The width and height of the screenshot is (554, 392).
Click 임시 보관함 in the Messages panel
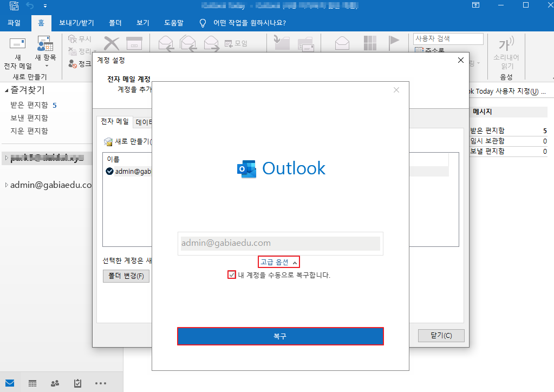[x=487, y=141]
